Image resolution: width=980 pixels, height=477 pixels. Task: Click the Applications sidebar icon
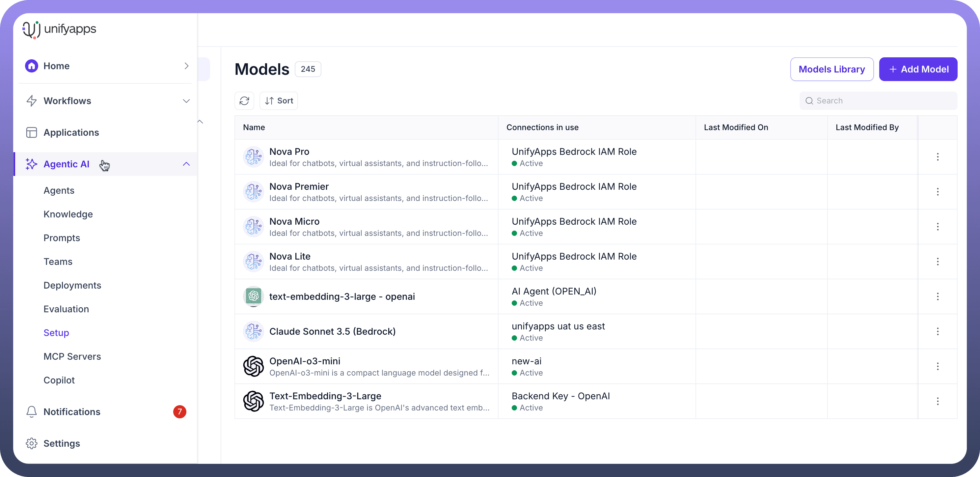tap(32, 132)
